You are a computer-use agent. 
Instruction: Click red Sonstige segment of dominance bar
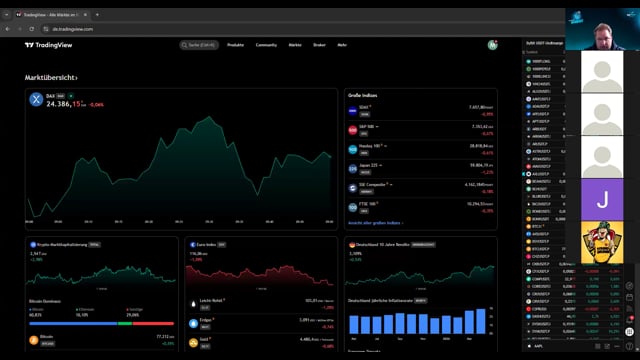(153, 324)
